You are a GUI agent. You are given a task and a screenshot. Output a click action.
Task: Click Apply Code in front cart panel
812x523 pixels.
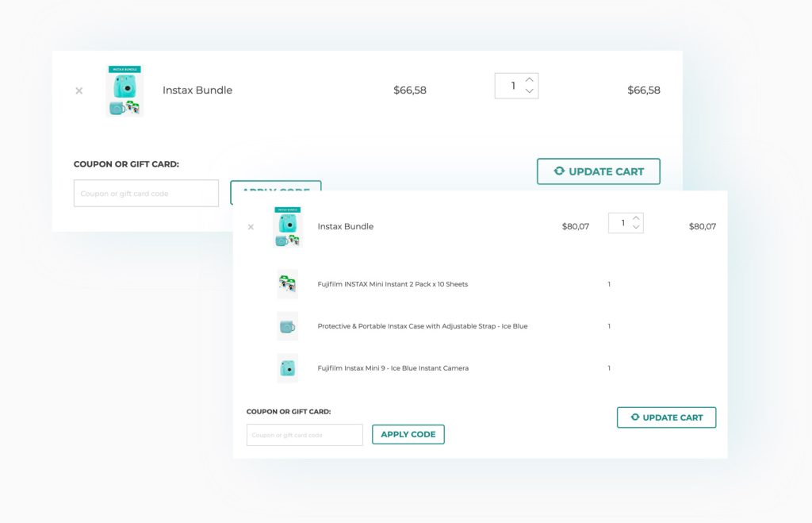(408, 434)
